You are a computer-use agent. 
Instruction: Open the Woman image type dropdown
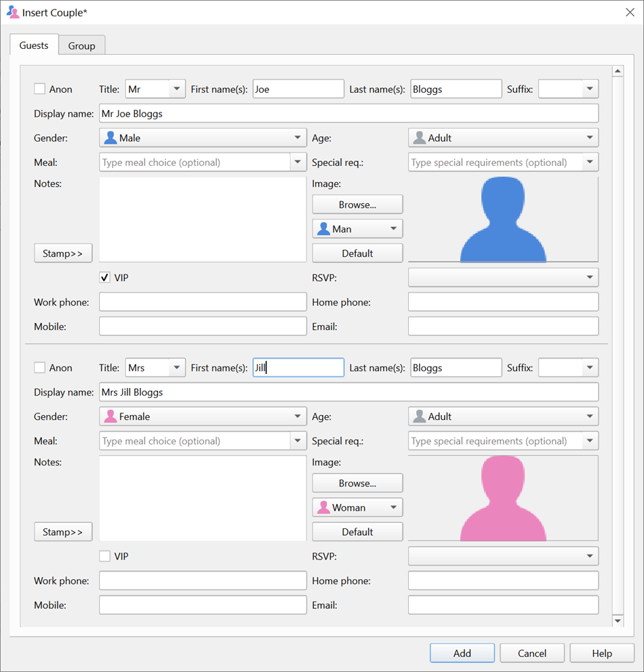[x=357, y=507]
